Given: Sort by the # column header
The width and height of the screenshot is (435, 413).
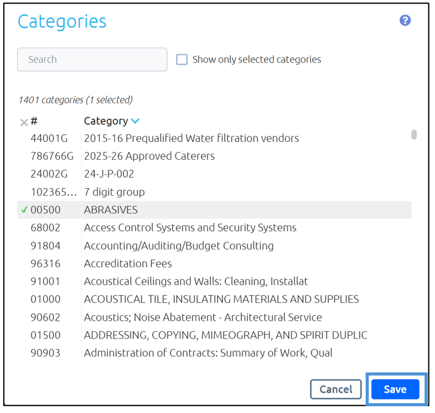Looking at the screenshot, I should pyautogui.click(x=34, y=121).
